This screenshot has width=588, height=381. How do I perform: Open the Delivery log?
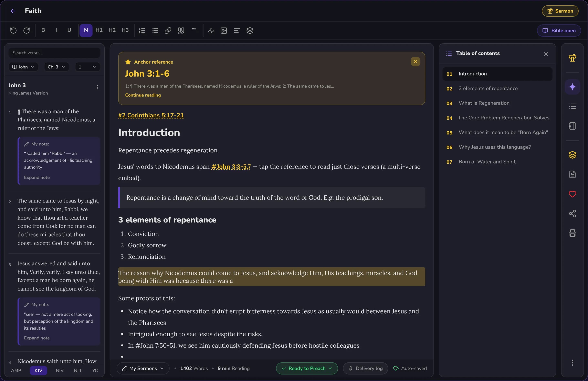[365, 368]
